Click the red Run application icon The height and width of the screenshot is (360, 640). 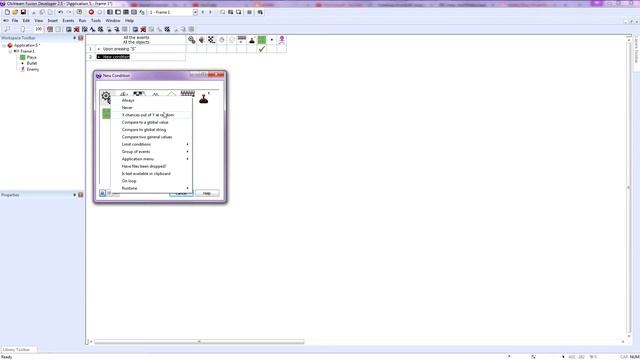point(91,12)
